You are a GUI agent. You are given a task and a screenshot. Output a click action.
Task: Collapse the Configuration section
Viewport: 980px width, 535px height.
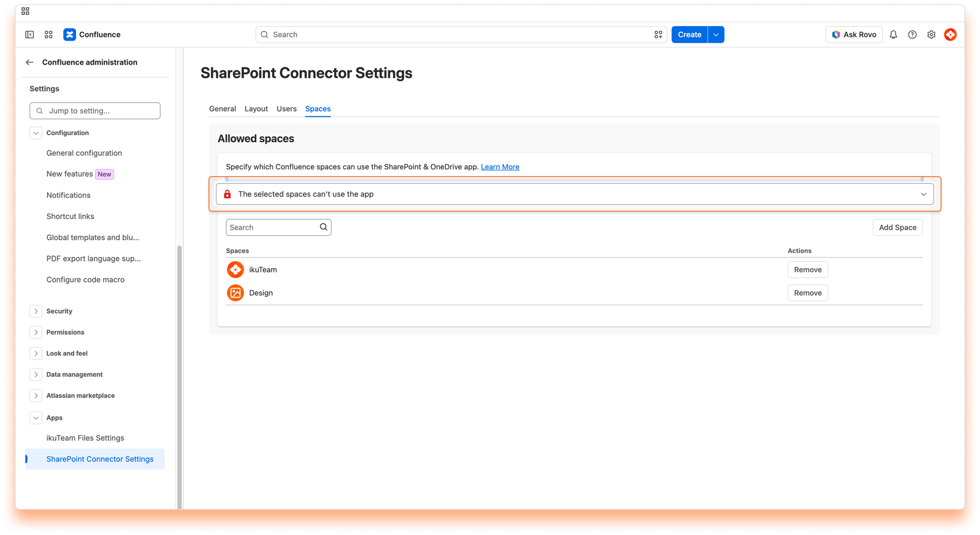click(36, 133)
